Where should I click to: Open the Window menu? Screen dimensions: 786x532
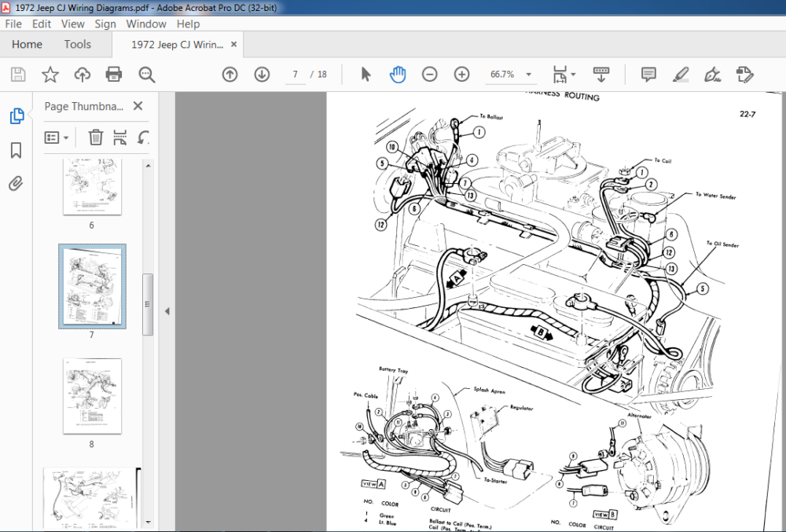coord(146,24)
